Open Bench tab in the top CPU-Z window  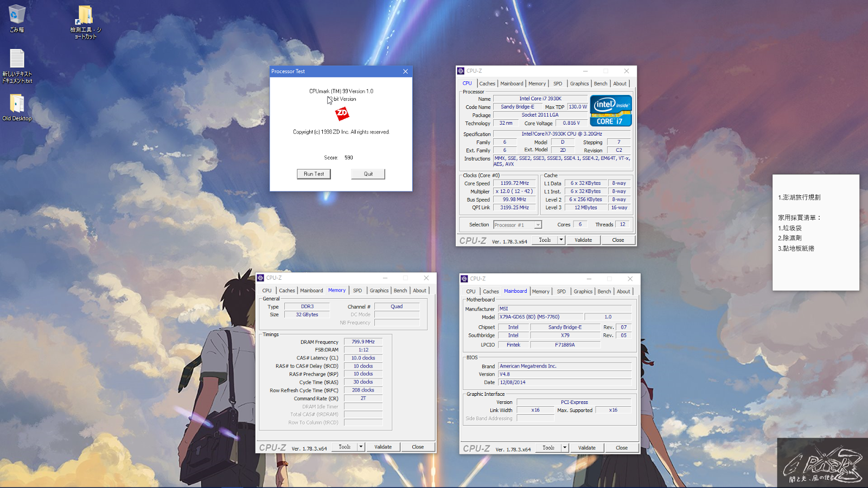[x=601, y=84]
